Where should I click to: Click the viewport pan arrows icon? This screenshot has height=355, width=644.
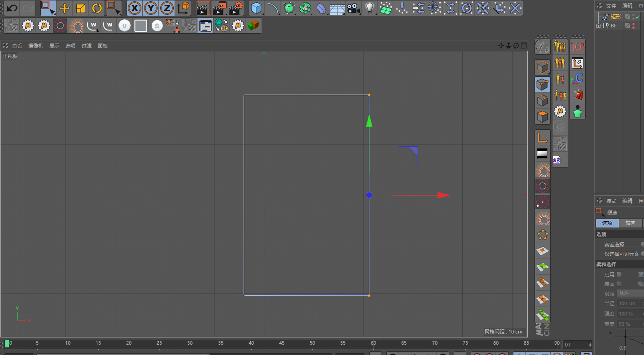click(x=501, y=45)
